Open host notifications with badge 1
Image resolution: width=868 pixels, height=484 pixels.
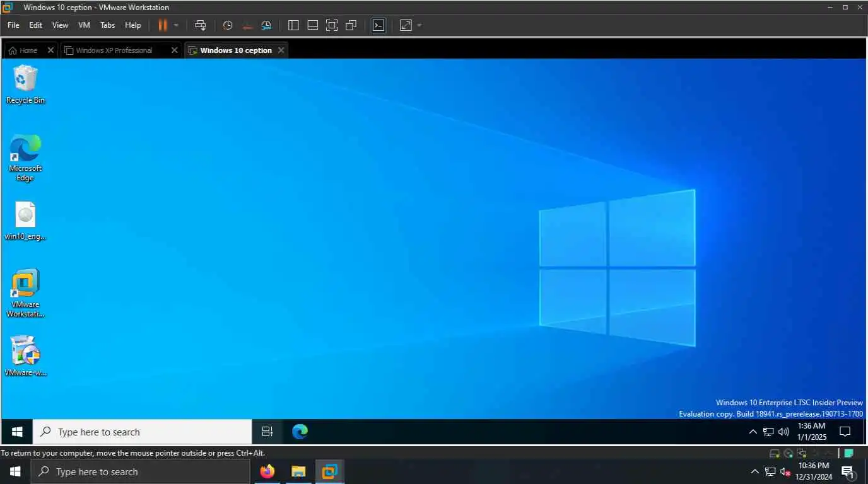point(848,471)
